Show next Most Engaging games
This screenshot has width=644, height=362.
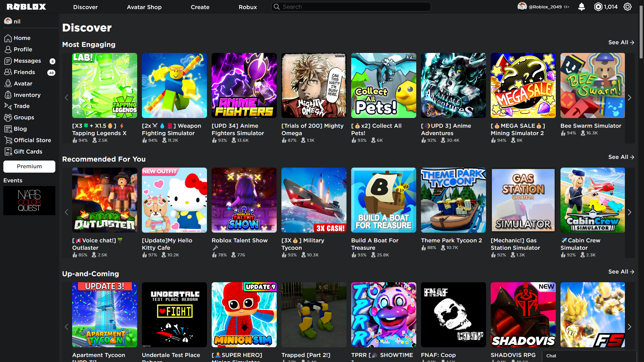click(x=630, y=98)
